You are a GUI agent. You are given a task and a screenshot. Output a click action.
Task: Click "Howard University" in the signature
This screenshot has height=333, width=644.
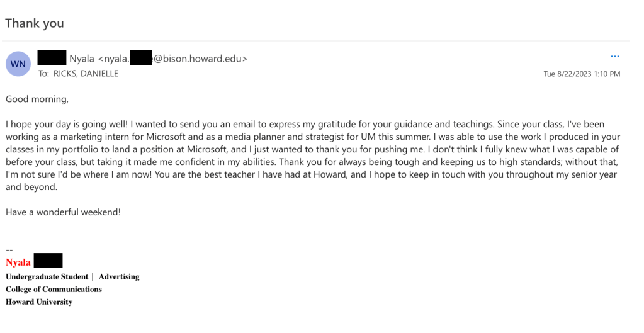click(x=39, y=302)
